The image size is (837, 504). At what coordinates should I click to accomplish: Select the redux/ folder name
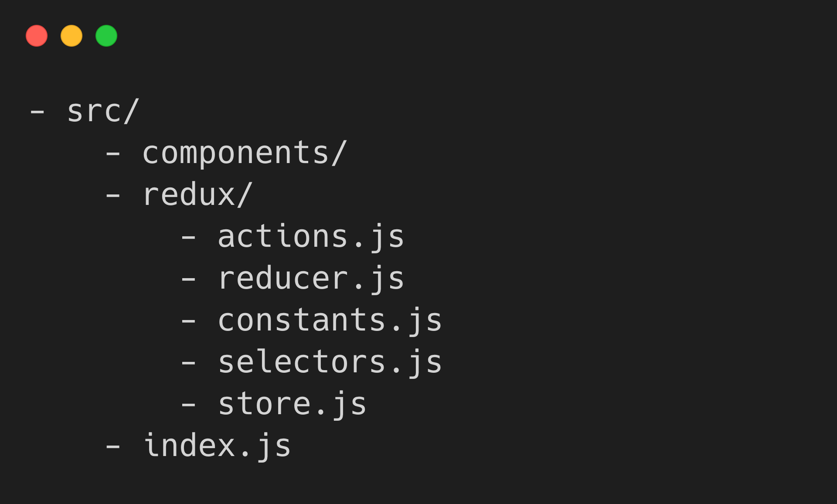coord(197,195)
